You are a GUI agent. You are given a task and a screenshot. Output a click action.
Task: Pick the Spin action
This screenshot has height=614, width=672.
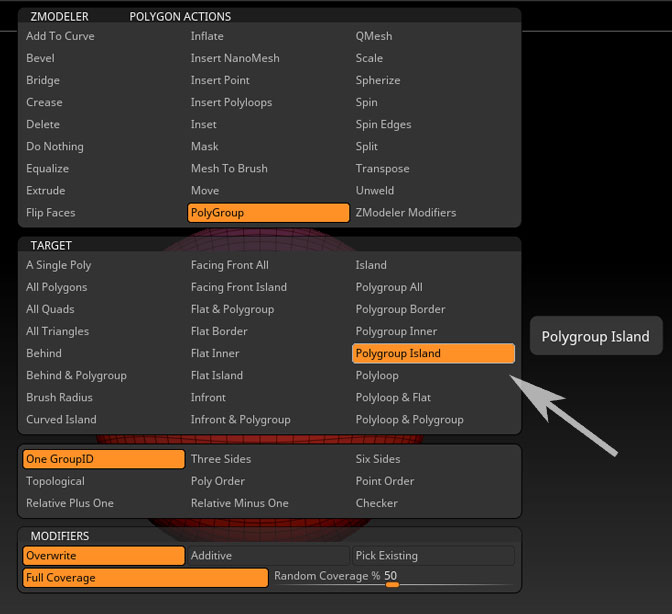366,102
